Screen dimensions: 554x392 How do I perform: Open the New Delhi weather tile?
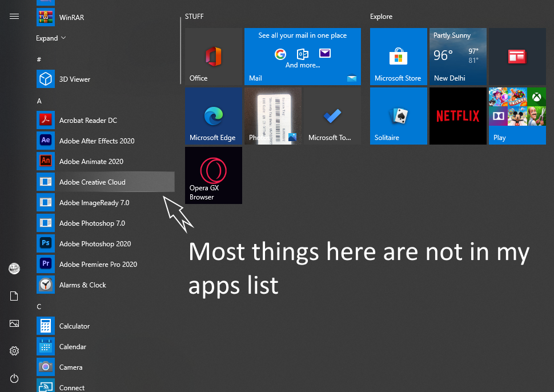[x=458, y=57]
